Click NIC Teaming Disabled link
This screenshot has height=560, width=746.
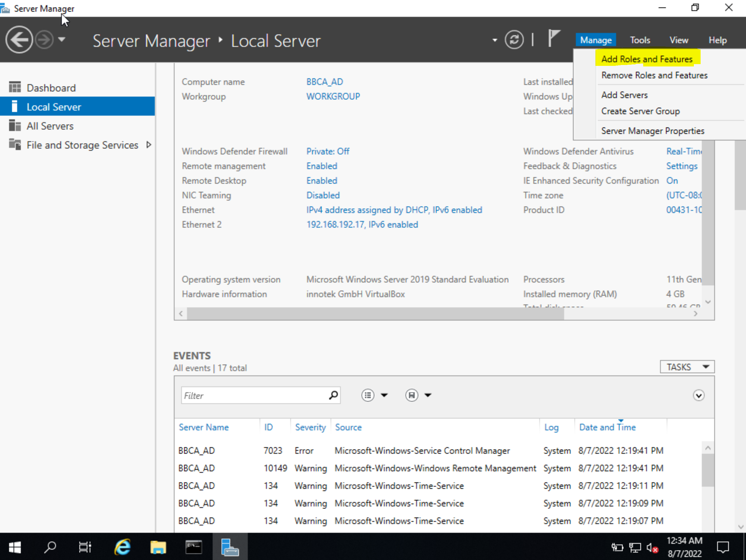click(323, 195)
